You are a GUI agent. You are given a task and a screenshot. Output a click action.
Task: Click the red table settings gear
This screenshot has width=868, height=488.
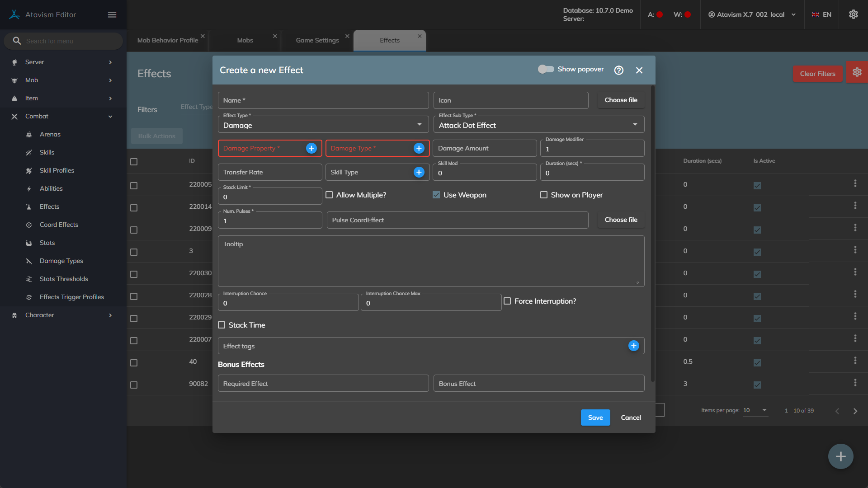click(x=857, y=72)
